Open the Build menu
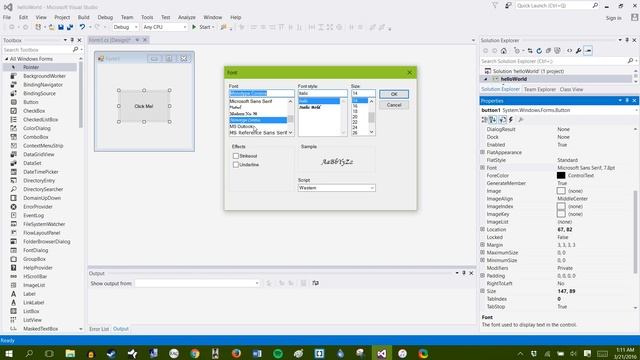This screenshot has width=640, height=360. tap(83, 17)
